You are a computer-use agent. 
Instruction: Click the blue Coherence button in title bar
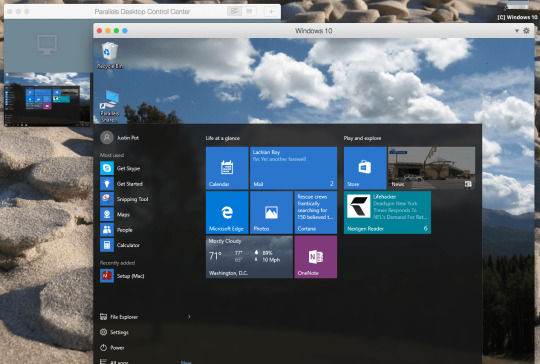coord(125,31)
